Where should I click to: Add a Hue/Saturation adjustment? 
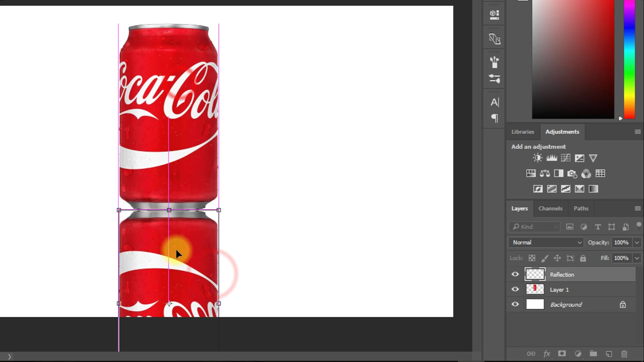click(x=531, y=173)
